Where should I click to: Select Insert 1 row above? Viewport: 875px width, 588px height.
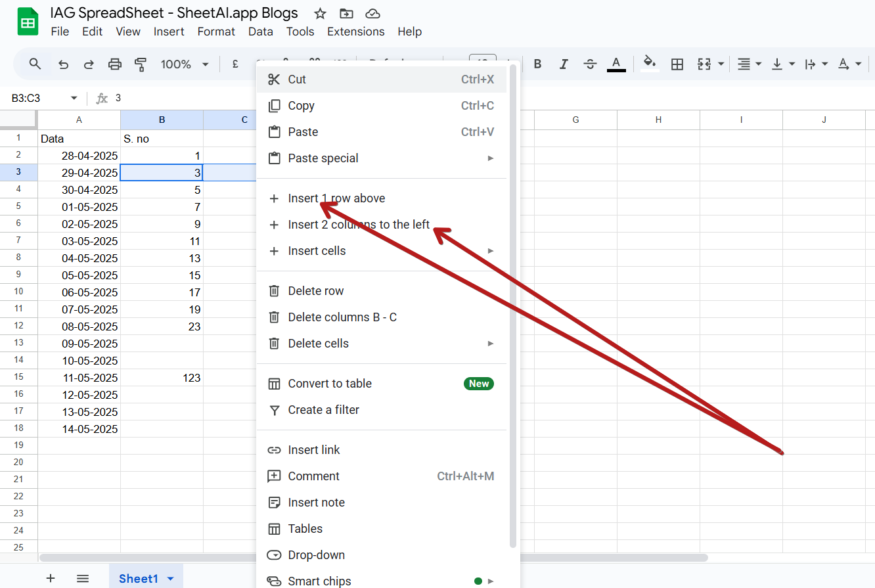pyautogui.click(x=382, y=198)
